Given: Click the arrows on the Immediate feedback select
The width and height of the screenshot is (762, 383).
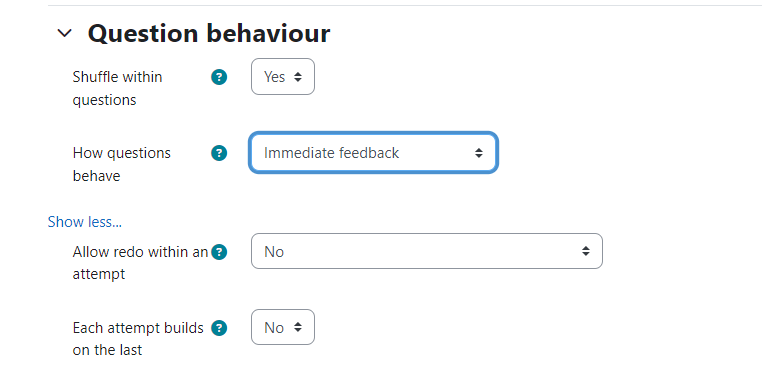Looking at the screenshot, I should [x=479, y=153].
